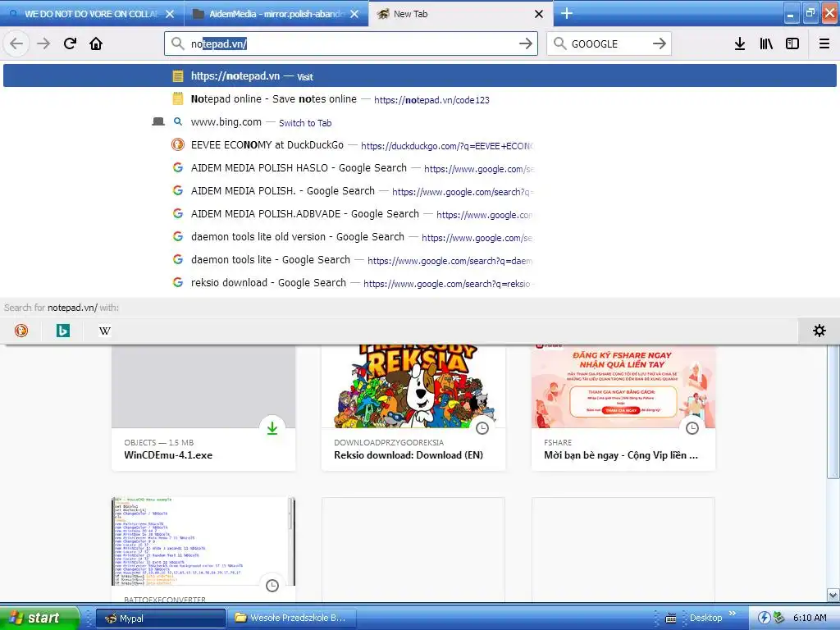
Task: Click history clock on FSHARE card
Action: click(692, 428)
